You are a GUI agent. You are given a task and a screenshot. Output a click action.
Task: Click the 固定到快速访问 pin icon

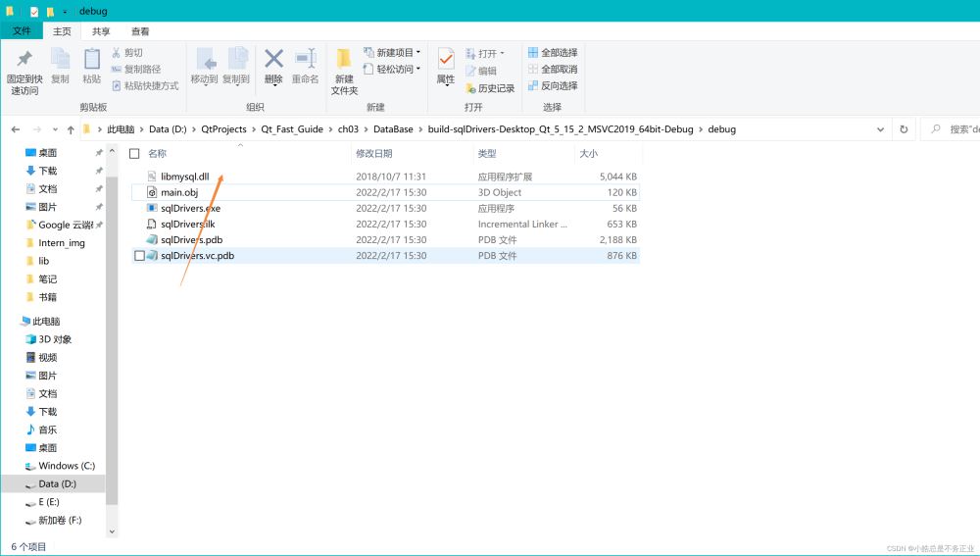pos(24,60)
